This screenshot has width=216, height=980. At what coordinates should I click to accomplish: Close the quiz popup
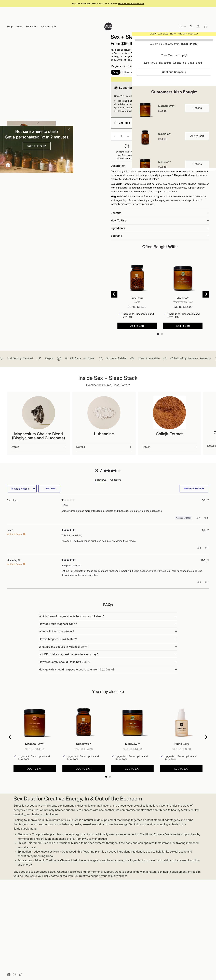[x=69, y=129]
